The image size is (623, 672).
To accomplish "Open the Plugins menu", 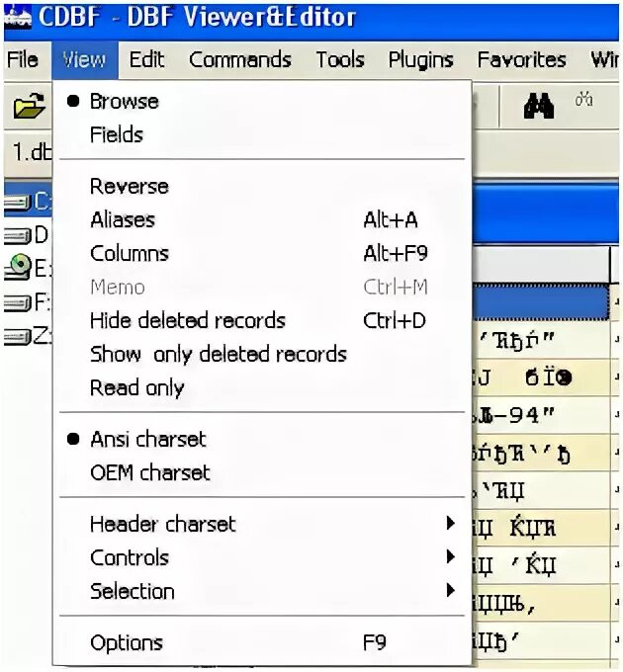I will [420, 59].
